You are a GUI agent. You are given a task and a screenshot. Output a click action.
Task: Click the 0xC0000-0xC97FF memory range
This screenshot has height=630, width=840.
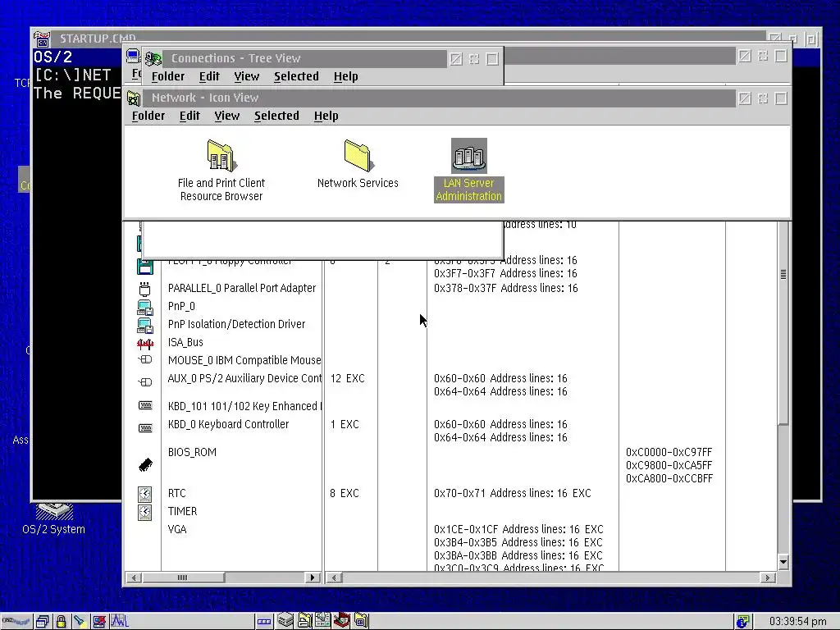click(669, 452)
